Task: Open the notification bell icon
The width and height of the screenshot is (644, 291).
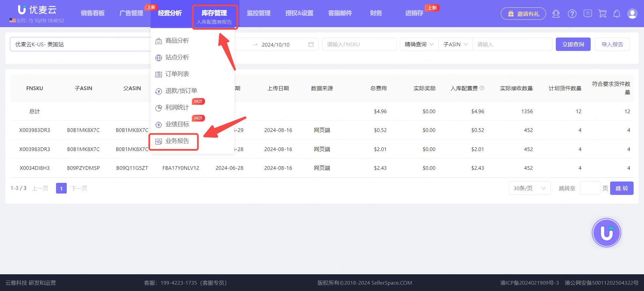Action: tap(616, 14)
